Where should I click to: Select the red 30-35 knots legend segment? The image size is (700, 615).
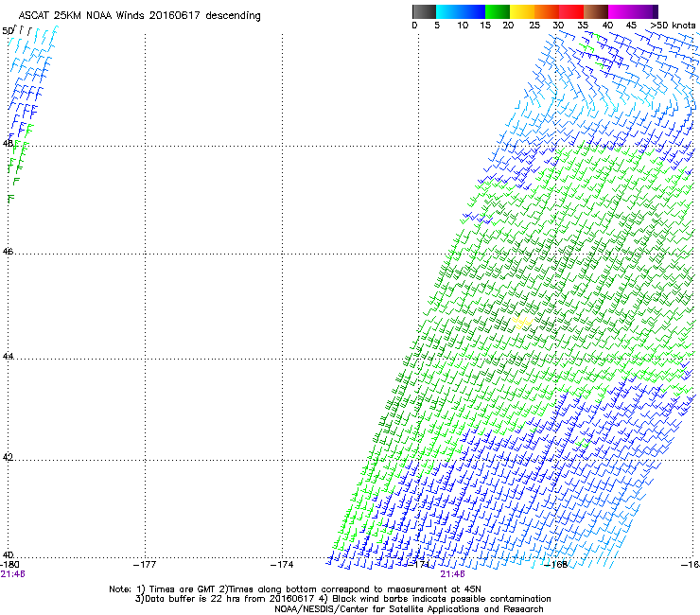pos(571,11)
